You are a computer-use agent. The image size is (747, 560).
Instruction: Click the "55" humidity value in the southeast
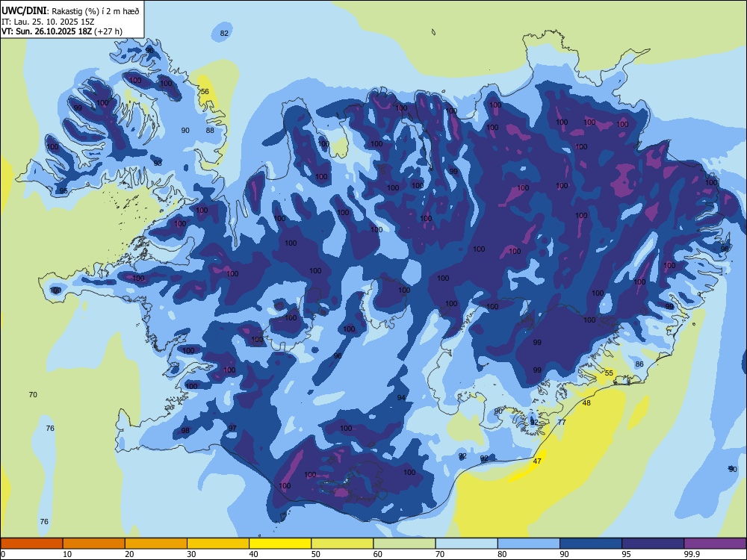(609, 373)
